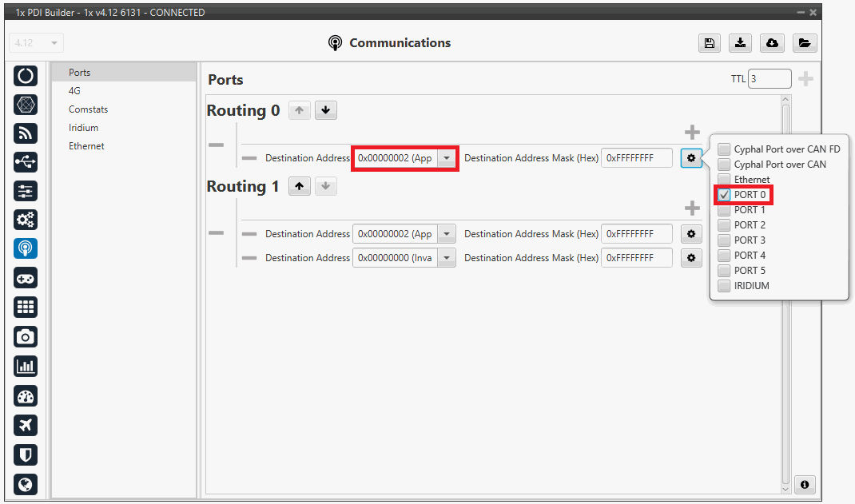Open the 4.12 version dropdown

tap(36, 43)
